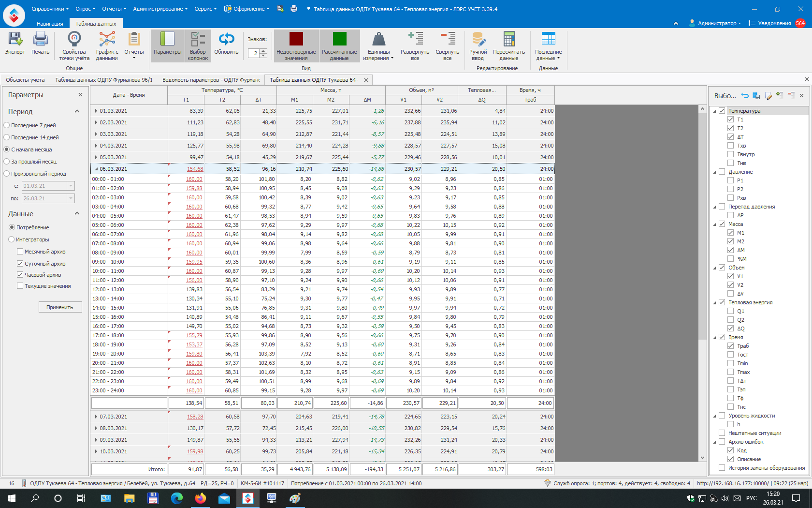The height and width of the screenshot is (508, 812).
Task: Click the table vertical scrollbar down arrow
Action: (703, 457)
